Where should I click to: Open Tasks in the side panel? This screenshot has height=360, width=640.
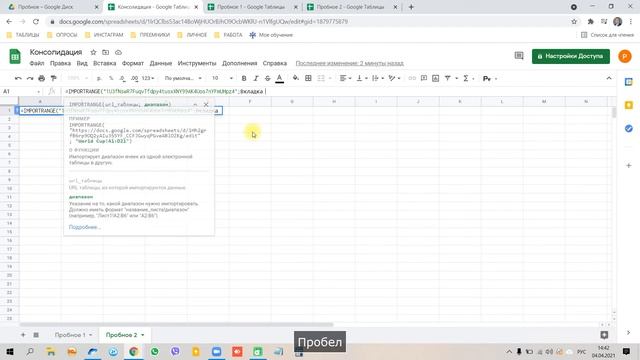(629, 129)
